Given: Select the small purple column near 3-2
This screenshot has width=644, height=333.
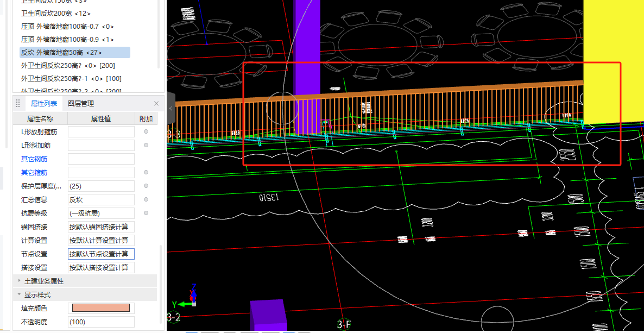Looking at the screenshot, I should pos(267,316).
